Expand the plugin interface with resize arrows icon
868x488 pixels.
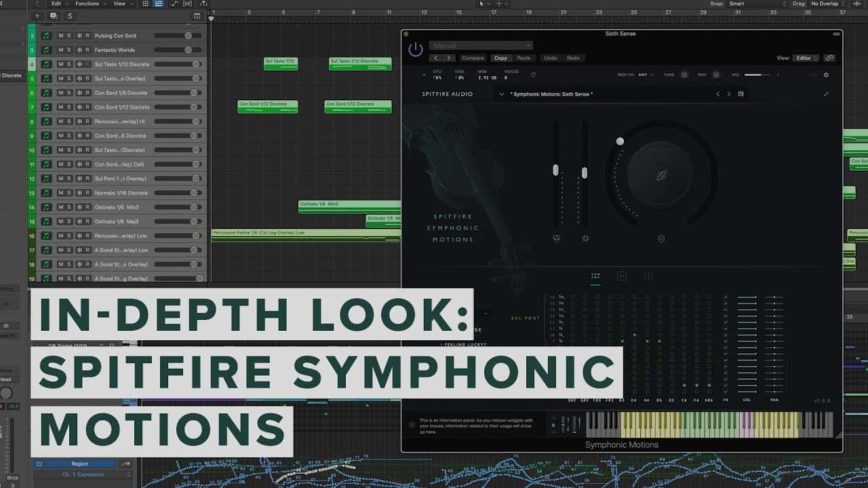[x=826, y=94]
